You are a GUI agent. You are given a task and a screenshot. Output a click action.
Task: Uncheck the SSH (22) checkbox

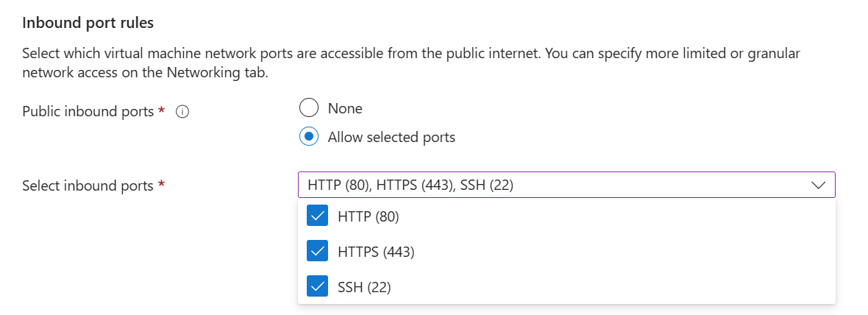pyautogui.click(x=318, y=287)
